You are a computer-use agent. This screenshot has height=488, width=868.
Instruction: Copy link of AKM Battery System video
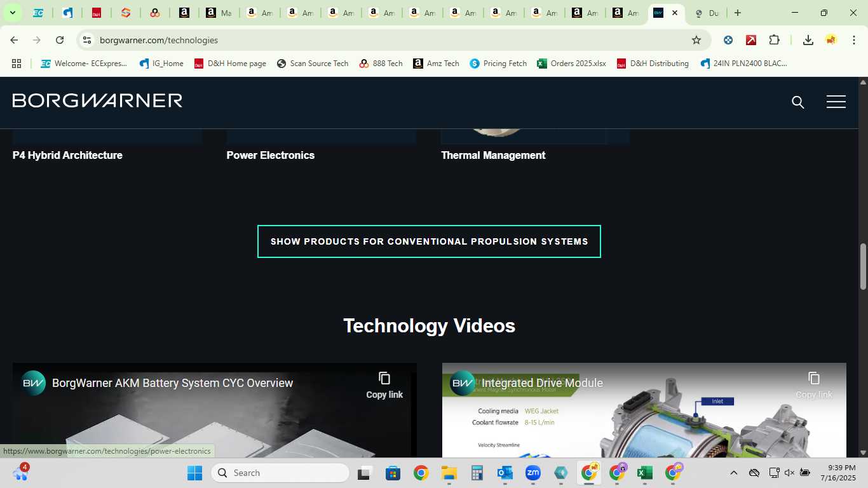tap(384, 385)
